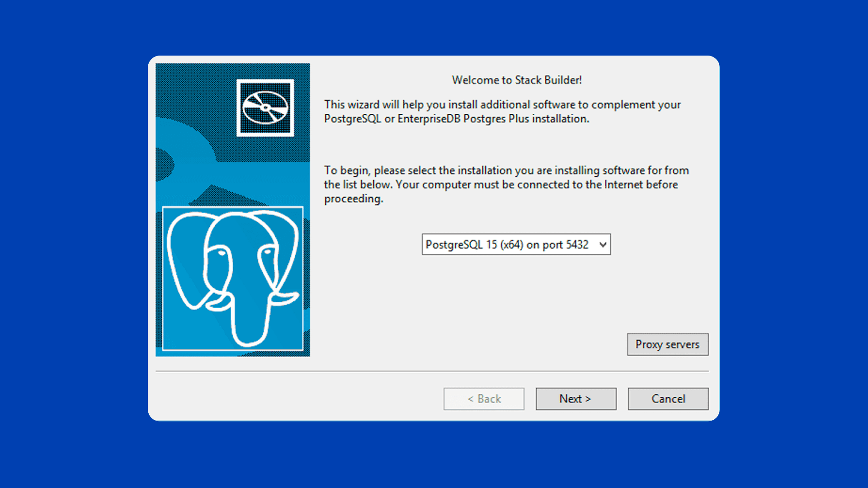
Task: Advance the wizard with Next
Action: coord(576,399)
